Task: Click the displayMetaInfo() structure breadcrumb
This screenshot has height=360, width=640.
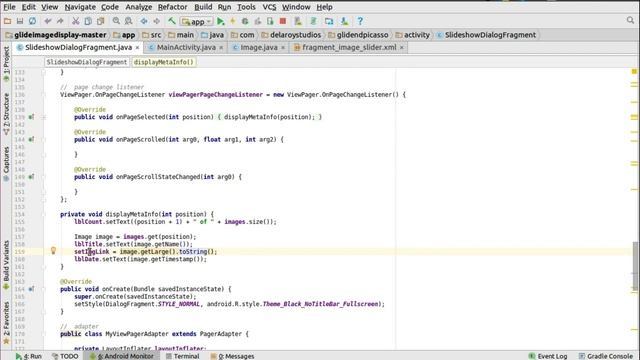Action: click(164, 62)
